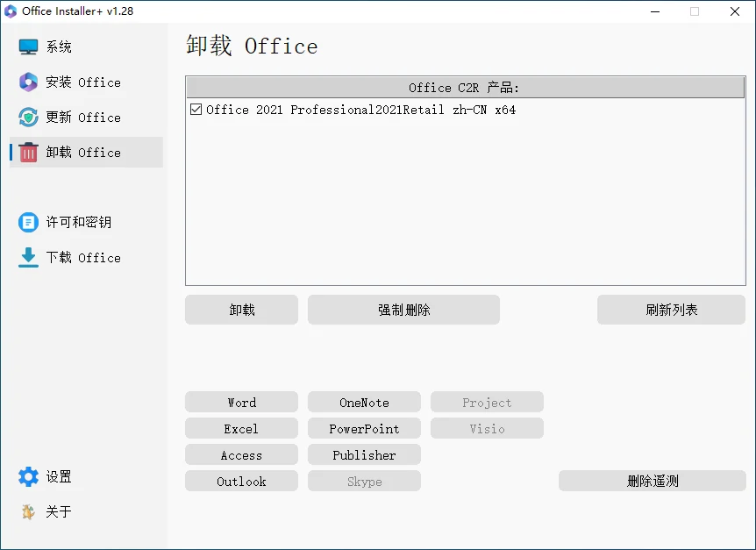Click the Excel removal button

coord(241,428)
